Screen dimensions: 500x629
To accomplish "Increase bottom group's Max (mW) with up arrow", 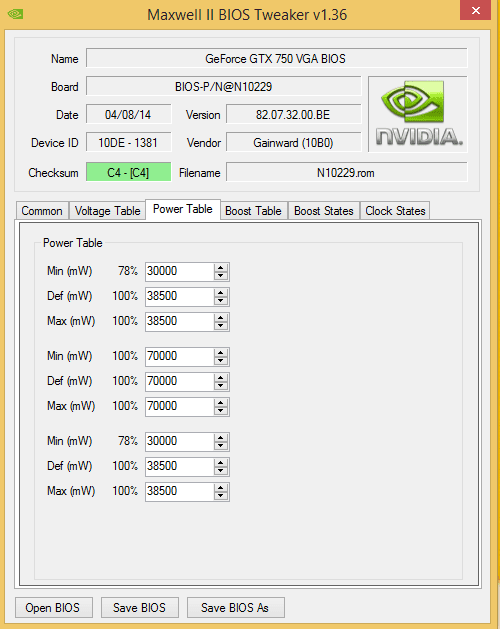I will [221, 487].
